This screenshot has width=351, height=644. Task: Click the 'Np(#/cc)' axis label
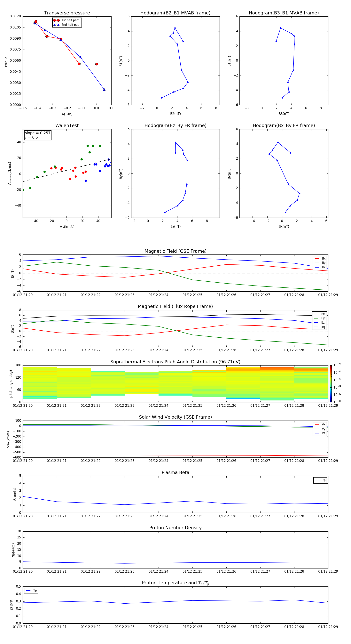[13, 550]
